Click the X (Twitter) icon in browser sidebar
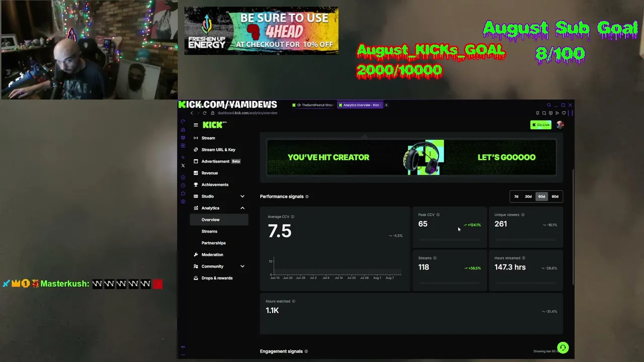This screenshot has width=644, height=362. (x=183, y=165)
